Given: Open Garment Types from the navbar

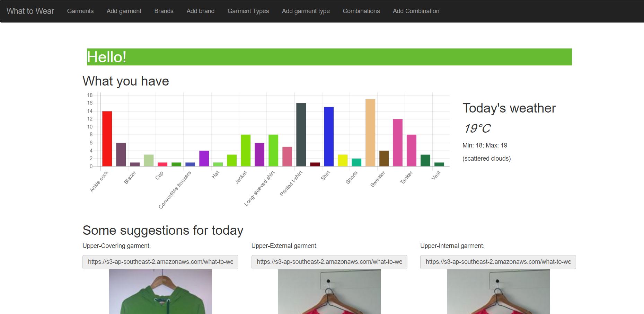Looking at the screenshot, I should (x=248, y=11).
